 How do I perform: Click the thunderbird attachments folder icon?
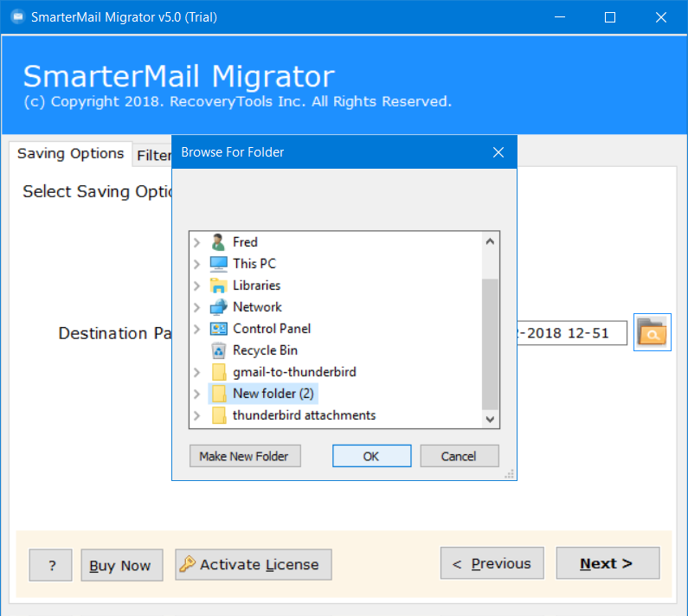tap(218, 415)
